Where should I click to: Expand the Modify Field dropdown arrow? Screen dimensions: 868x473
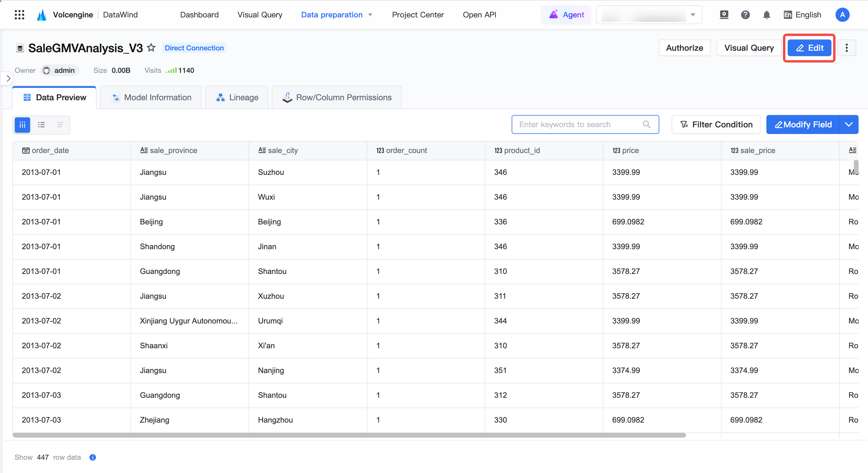coord(849,124)
